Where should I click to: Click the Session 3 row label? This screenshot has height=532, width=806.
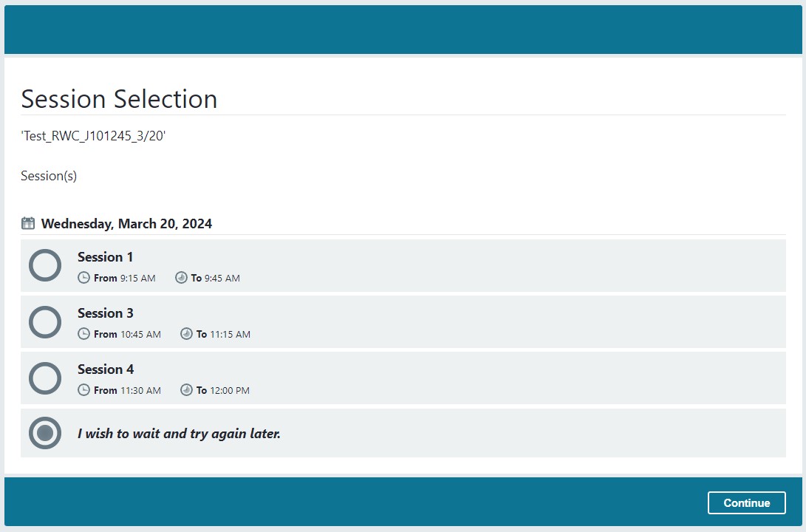point(105,313)
